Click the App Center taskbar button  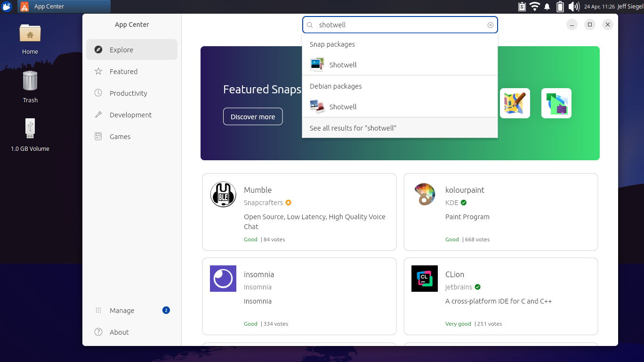click(x=64, y=7)
